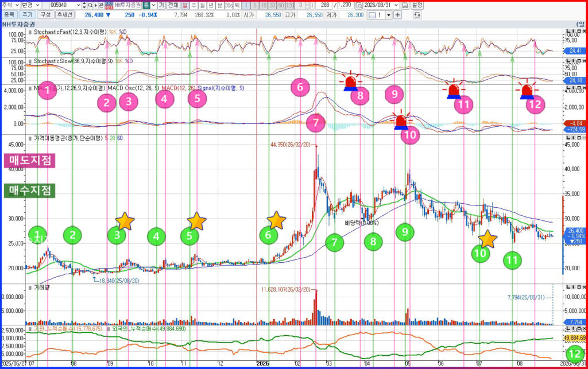Click the StochasticFast indicator title label

point(70,32)
